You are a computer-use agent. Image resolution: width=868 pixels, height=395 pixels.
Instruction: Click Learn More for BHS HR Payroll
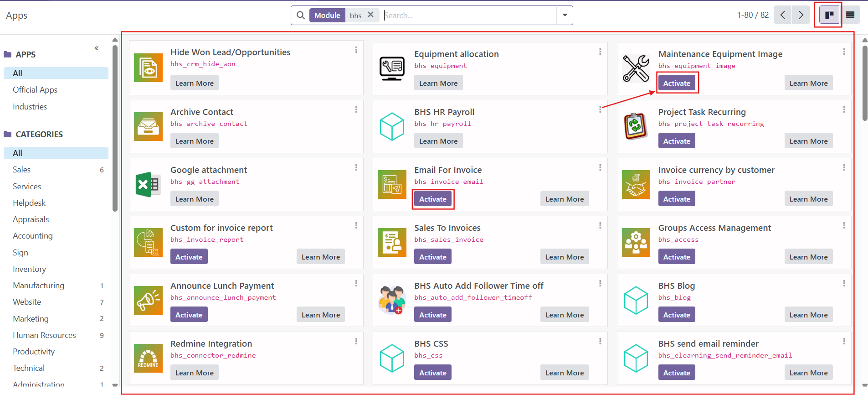pyautogui.click(x=438, y=141)
